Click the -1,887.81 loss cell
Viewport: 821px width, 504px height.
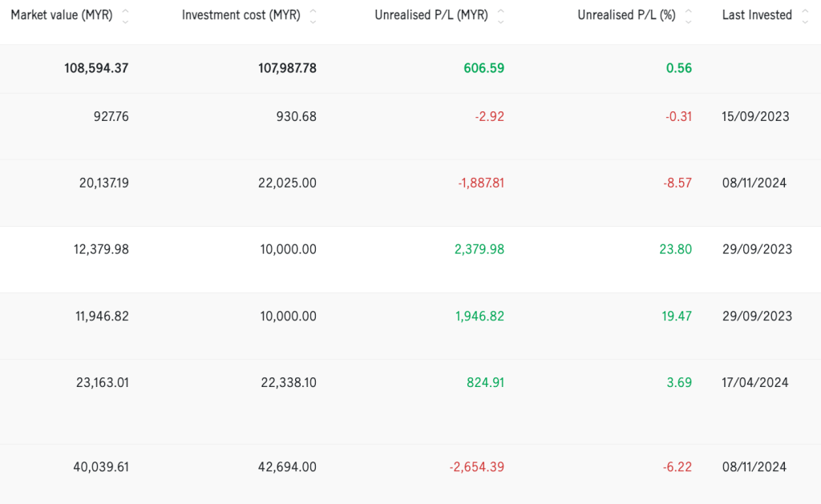(481, 183)
